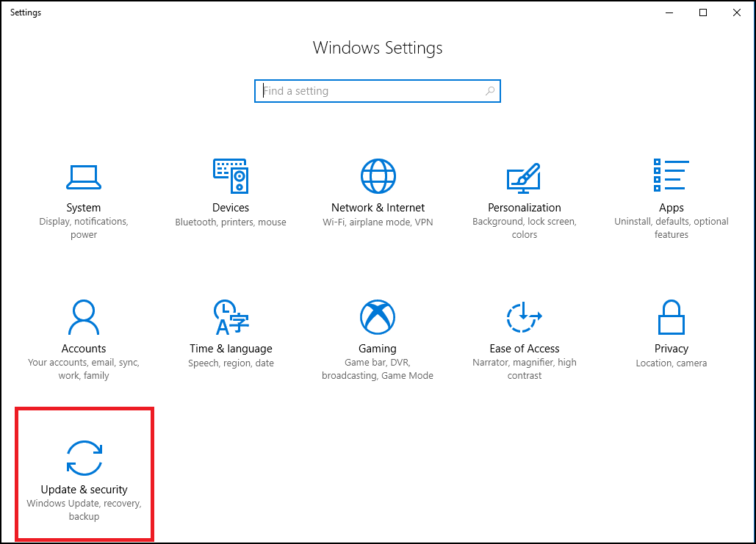
Task: Click the Settings title in the titlebar
Action: pyautogui.click(x=25, y=12)
